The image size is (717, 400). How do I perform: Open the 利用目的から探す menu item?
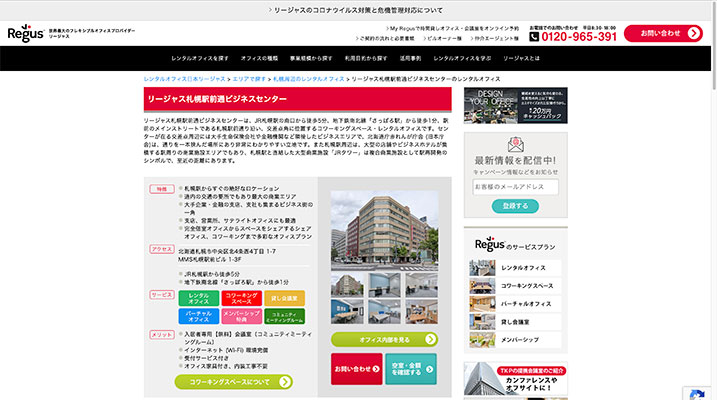(366, 59)
